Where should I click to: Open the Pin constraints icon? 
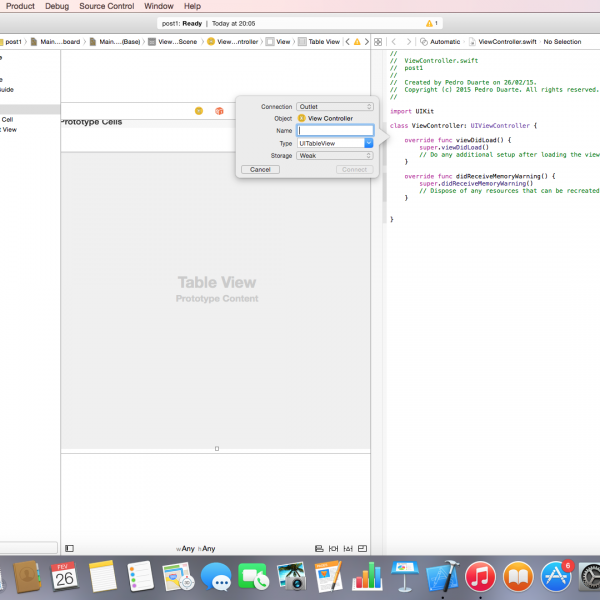333,548
